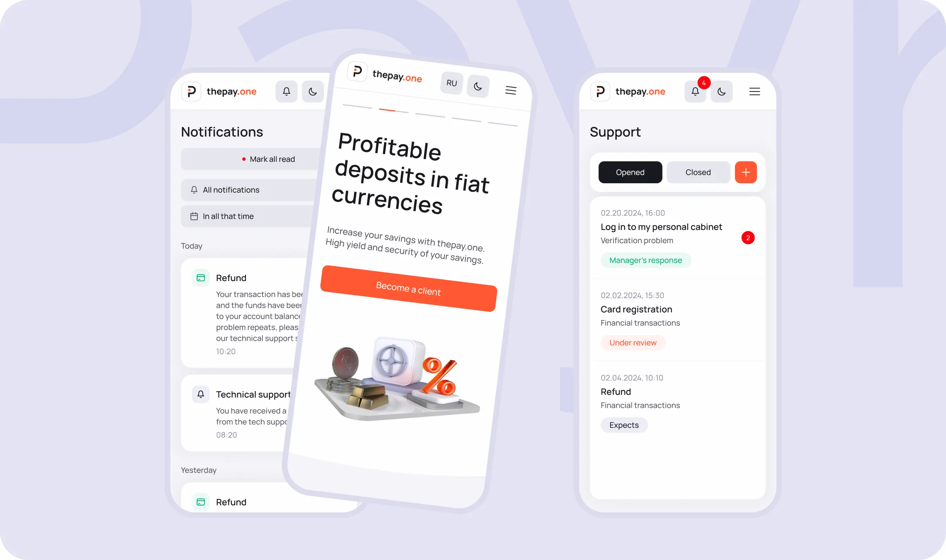Toggle RU language selector
Image resolution: width=946 pixels, height=560 pixels.
[x=452, y=82]
